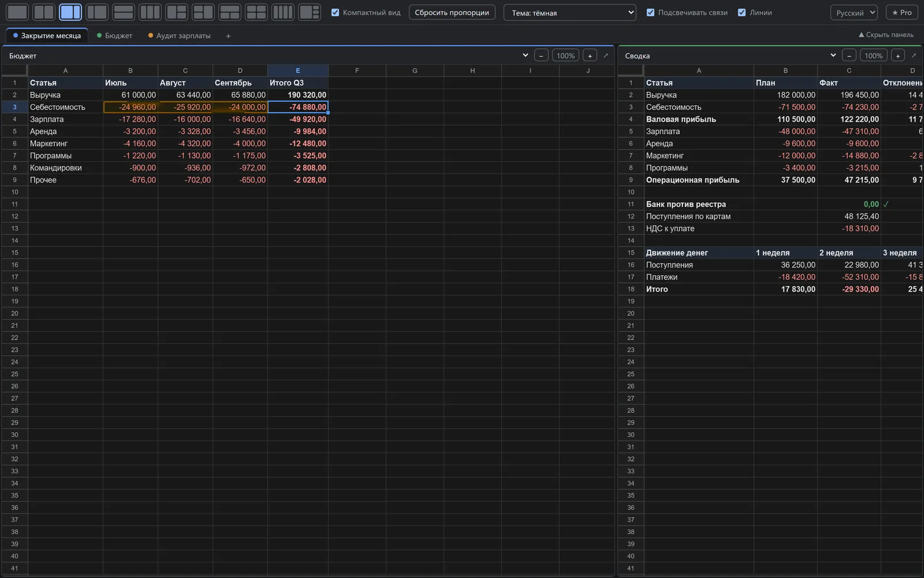
Task: Open the Тема: тёмная theme dropdown
Action: pos(570,12)
